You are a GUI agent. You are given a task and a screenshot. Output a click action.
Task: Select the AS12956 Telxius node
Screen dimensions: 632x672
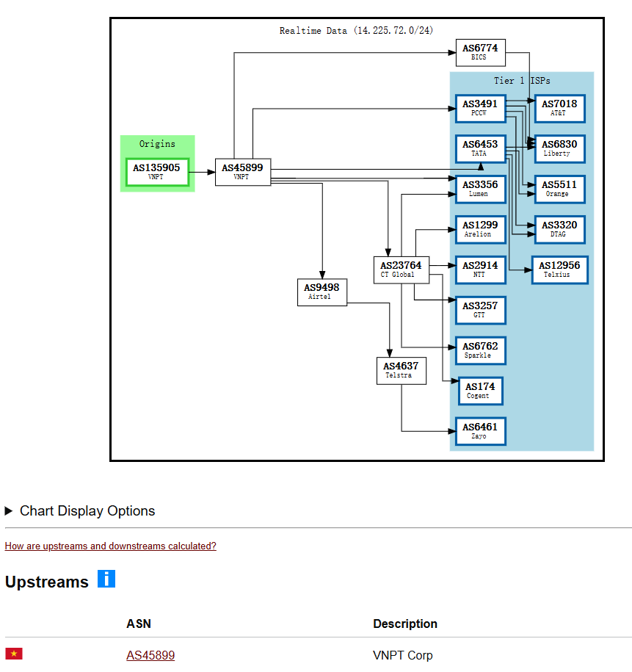click(x=559, y=270)
